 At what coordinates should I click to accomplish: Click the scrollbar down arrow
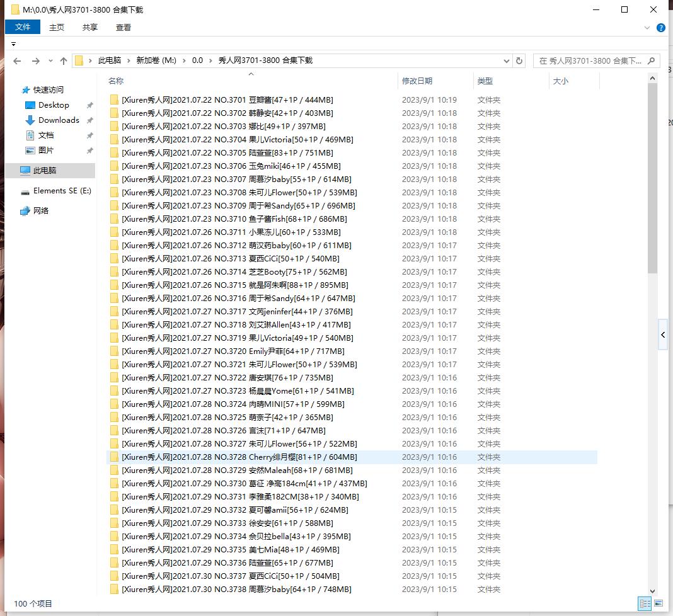pos(652,591)
